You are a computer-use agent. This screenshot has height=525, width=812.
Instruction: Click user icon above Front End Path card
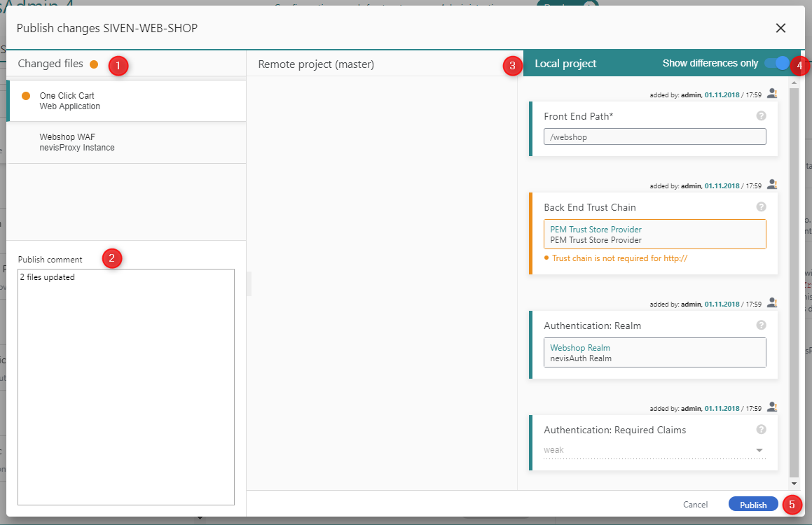point(772,94)
